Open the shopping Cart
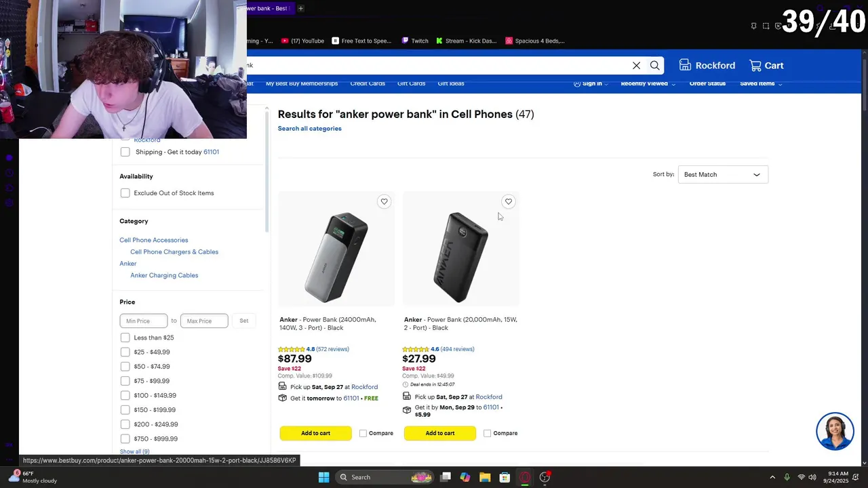868x488 pixels. 766,65
